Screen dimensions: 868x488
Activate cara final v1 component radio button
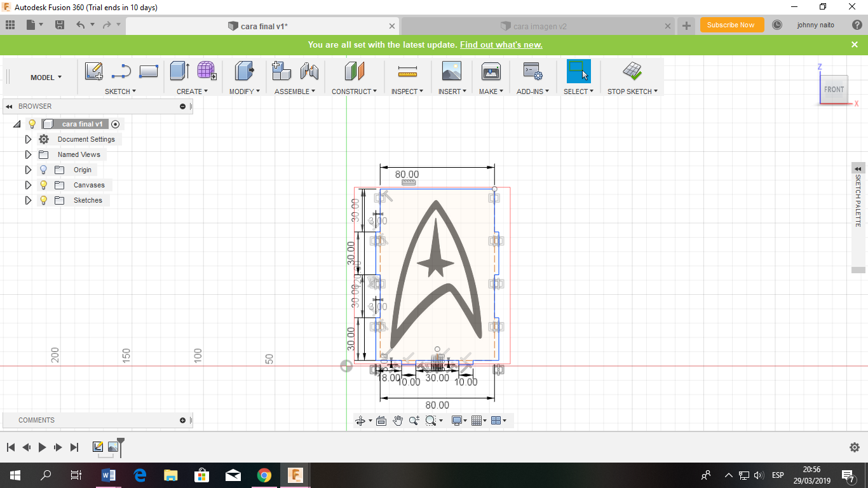[x=115, y=124]
